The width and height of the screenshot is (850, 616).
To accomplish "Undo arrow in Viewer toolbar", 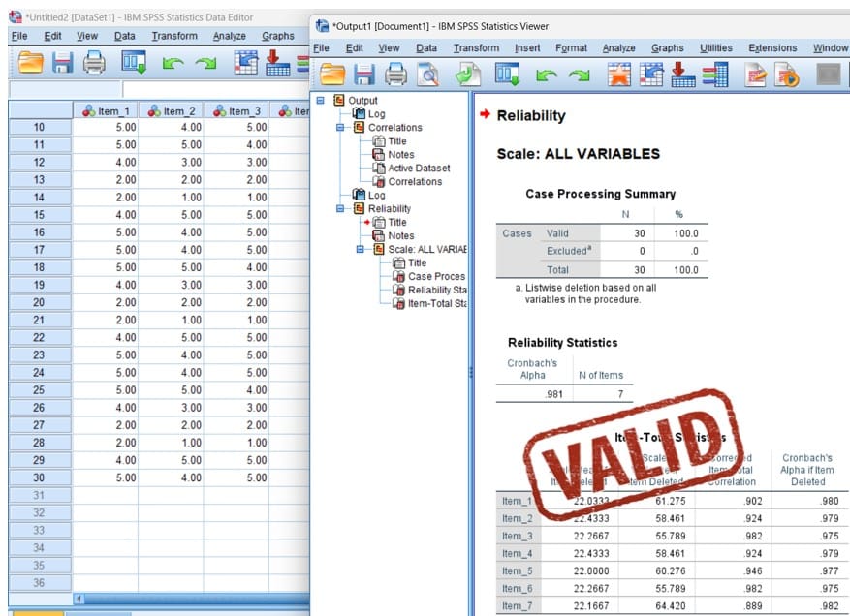I will (x=546, y=76).
